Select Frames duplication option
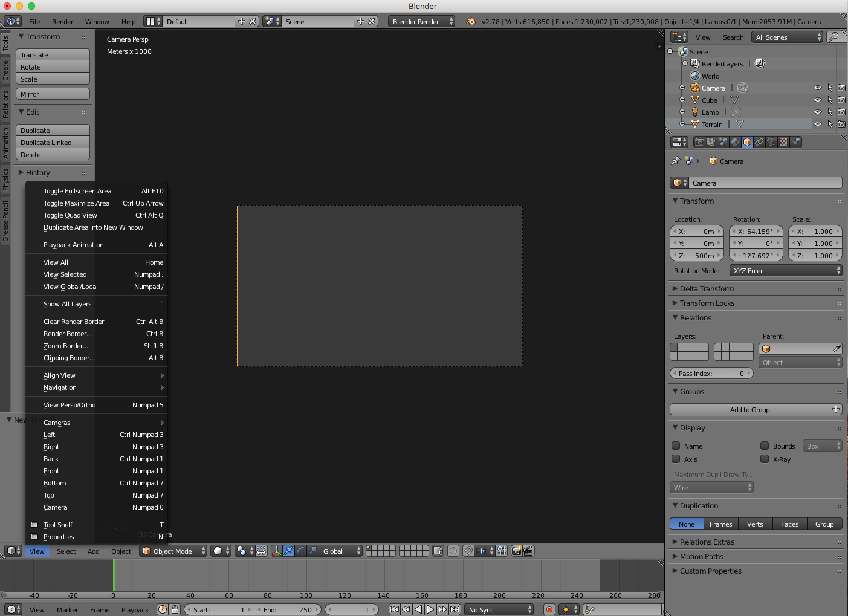Screen dimensions: 848x616 click(x=720, y=524)
